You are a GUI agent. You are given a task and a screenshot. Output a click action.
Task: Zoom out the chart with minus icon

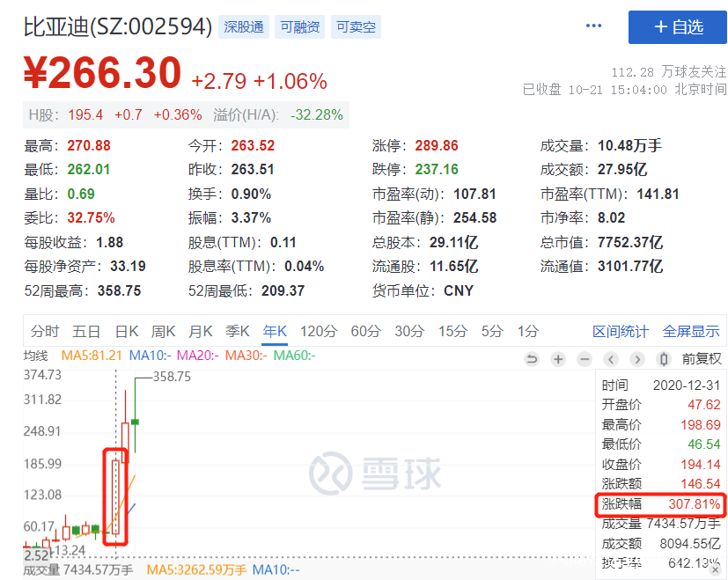(585, 359)
